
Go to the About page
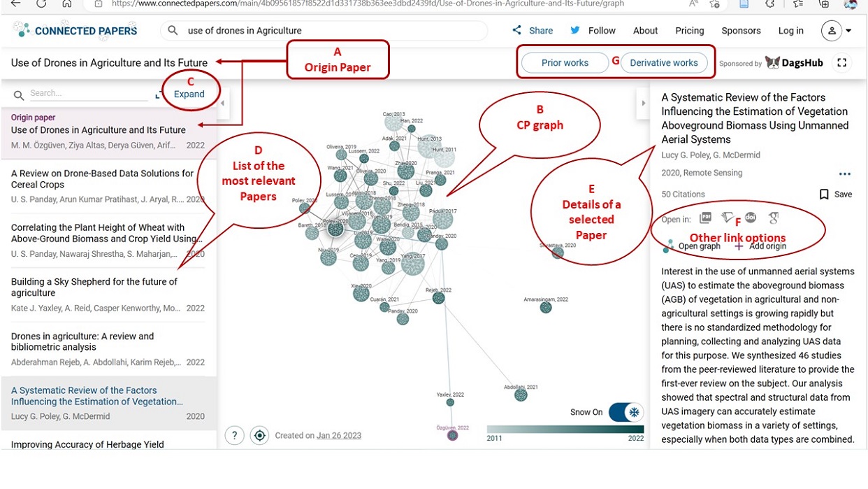pyautogui.click(x=645, y=31)
